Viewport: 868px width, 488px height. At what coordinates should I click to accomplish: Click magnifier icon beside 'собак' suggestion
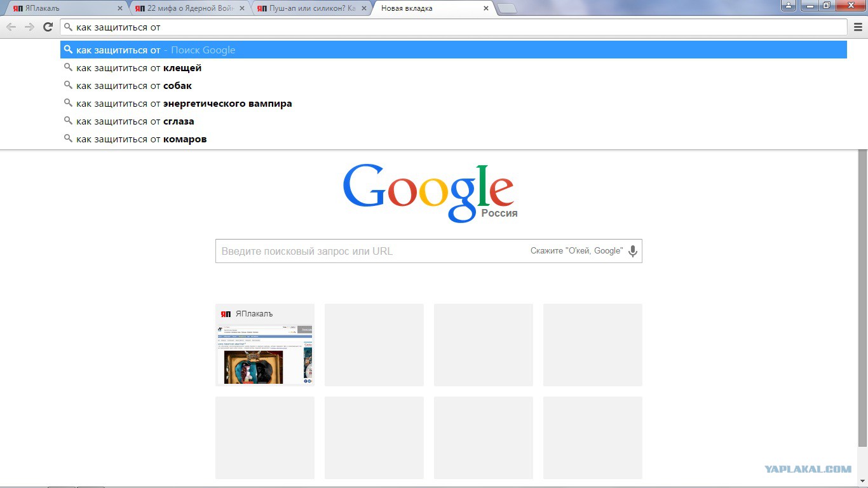(68, 85)
